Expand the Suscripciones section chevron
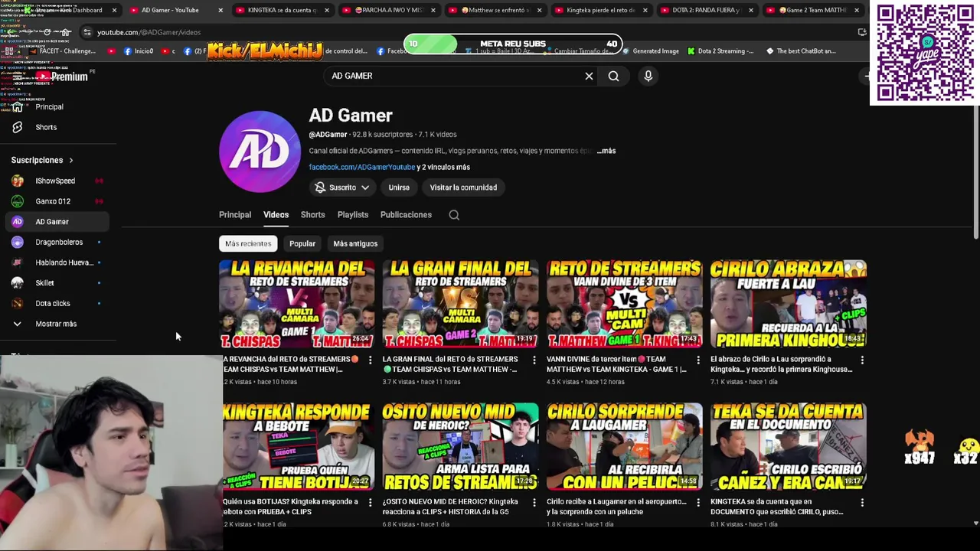 pyautogui.click(x=71, y=160)
